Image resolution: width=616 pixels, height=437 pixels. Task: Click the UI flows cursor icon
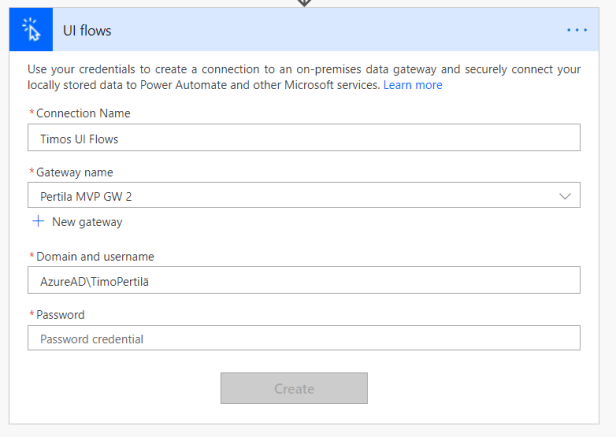pyautogui.click(x=30, y=31)
